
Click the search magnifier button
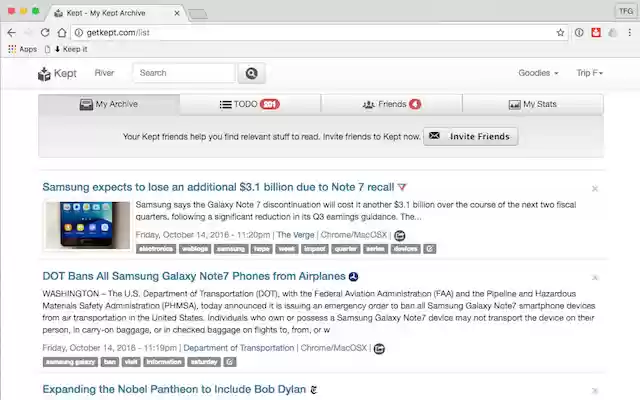251,73
